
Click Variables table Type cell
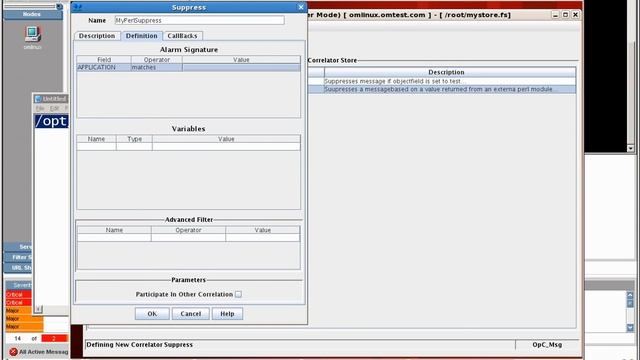click(134, 147)
